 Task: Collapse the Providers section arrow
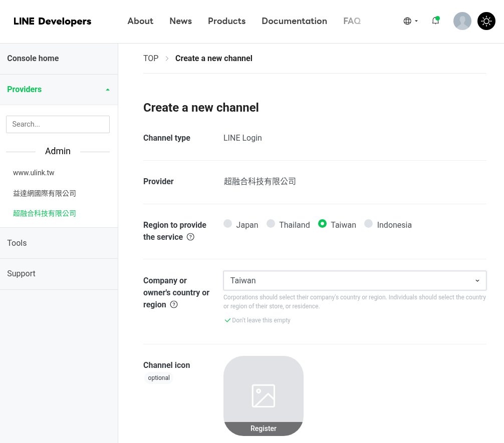pos(108,90)
